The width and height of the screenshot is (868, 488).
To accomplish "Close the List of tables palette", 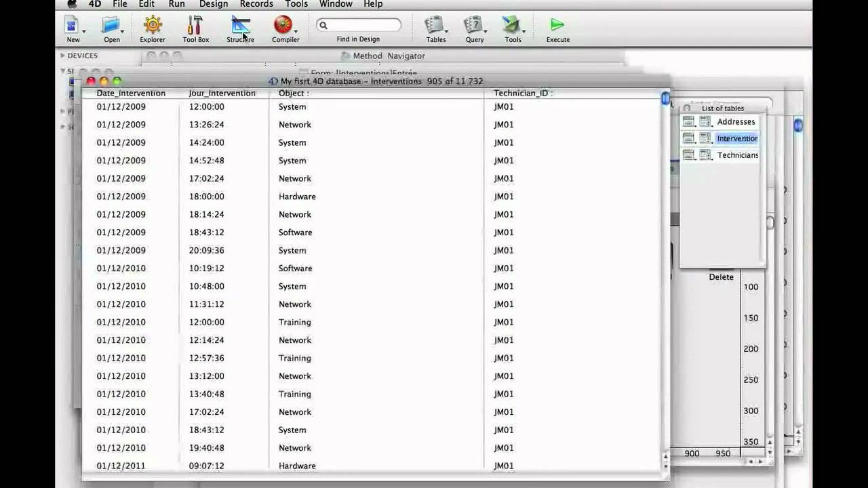I will point(687,108).
